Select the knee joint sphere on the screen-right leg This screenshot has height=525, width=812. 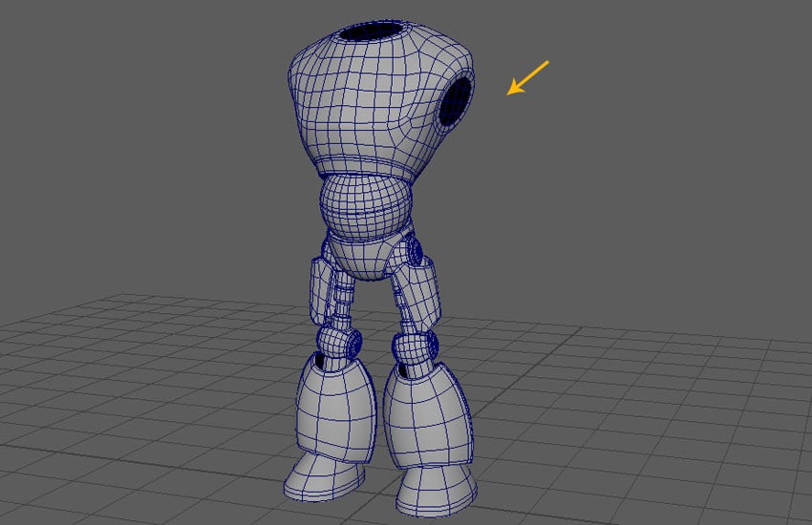[x=416, y=346]
